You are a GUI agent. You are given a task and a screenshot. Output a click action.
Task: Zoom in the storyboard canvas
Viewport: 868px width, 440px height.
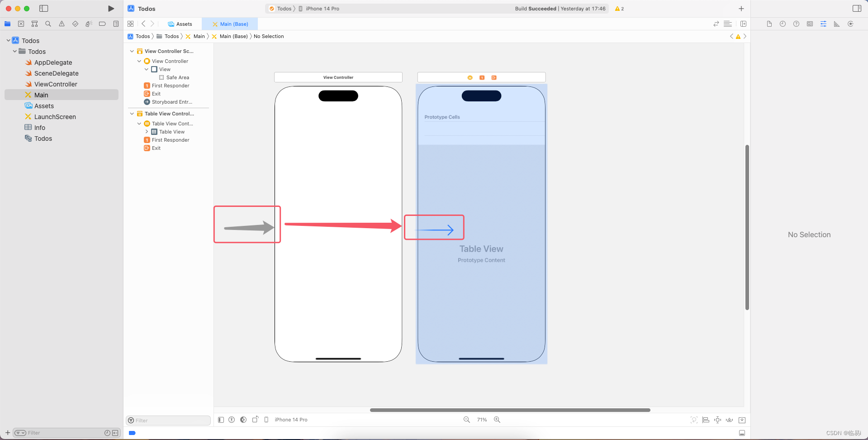click(497, 420)
